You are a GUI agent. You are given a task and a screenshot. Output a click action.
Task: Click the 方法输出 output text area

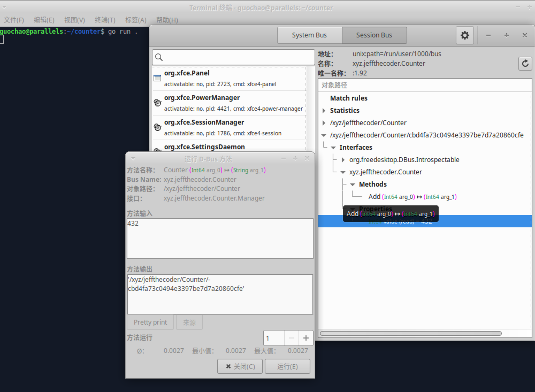click(x=220, y=294)
